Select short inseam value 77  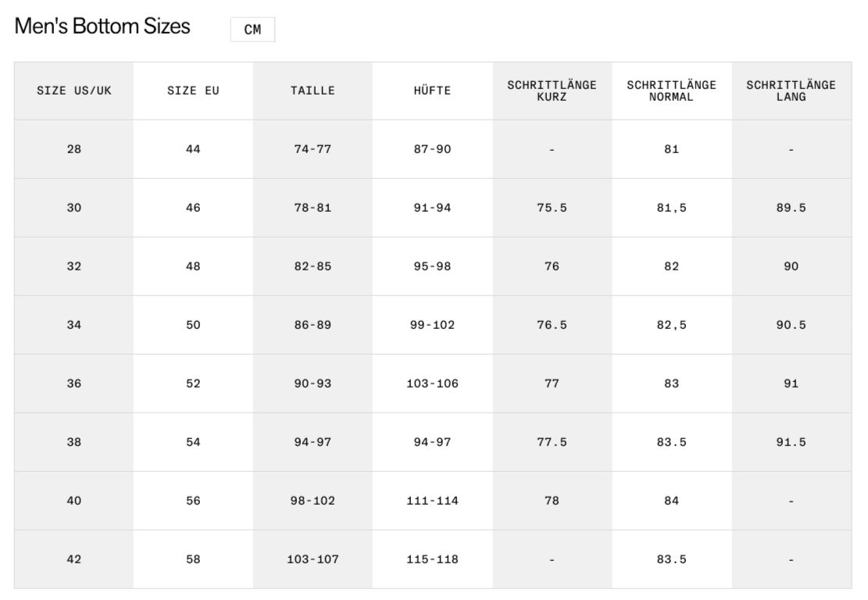pos(552,384)
